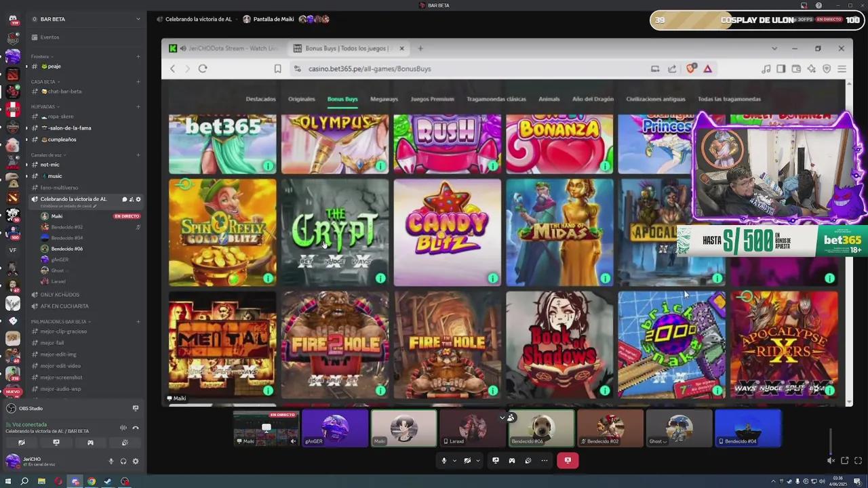Image resolution: width=868 pixels, height=488 pixels.
Task: Open Windows Start menu
Action: point(7,482)
